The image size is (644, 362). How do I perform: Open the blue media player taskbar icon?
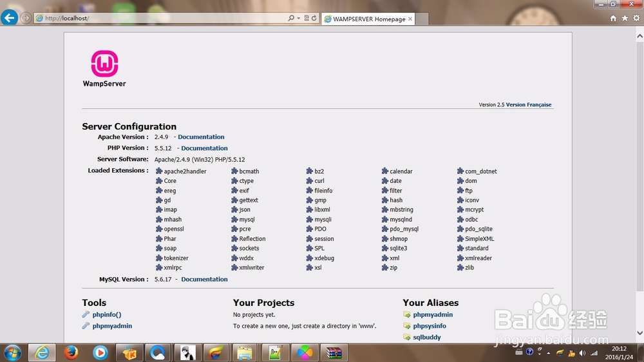tap(100, 352)
